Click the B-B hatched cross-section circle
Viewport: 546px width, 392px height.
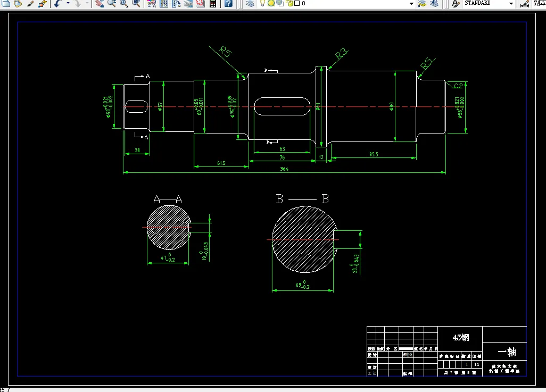pos(305,239)
